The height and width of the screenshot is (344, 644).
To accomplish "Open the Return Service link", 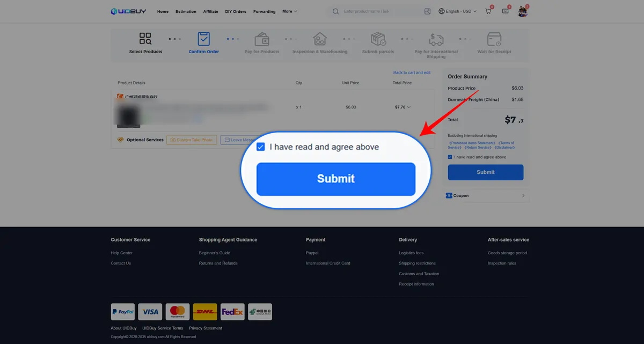I will click(x=478, y=148).
